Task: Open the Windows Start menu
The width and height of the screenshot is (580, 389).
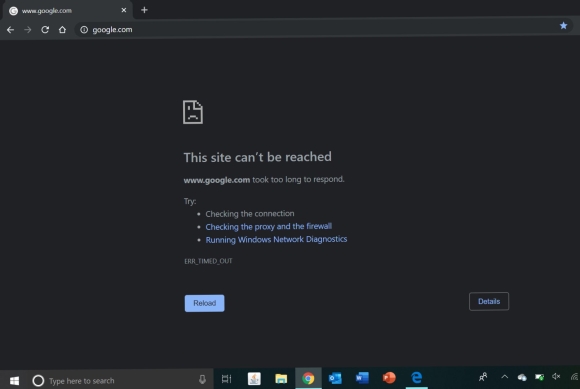Action: click(14, 380)
